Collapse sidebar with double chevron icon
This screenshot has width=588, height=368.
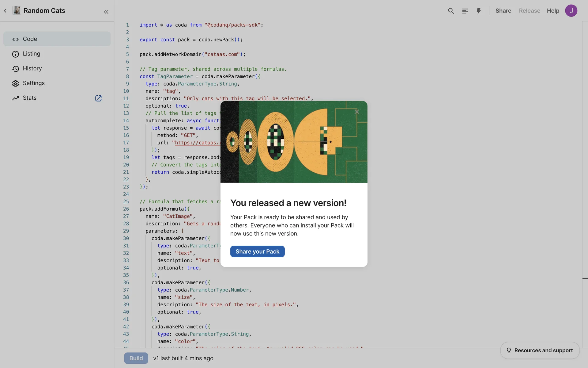(106, 12)
